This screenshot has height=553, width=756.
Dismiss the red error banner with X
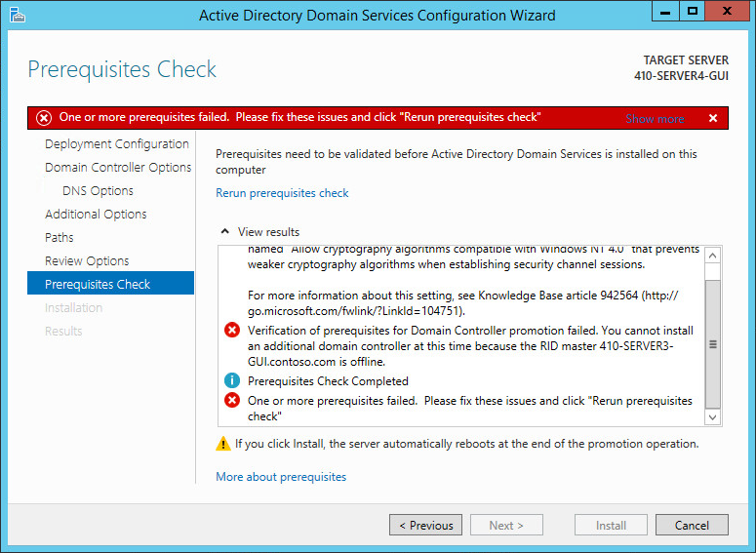coord(713,118)
